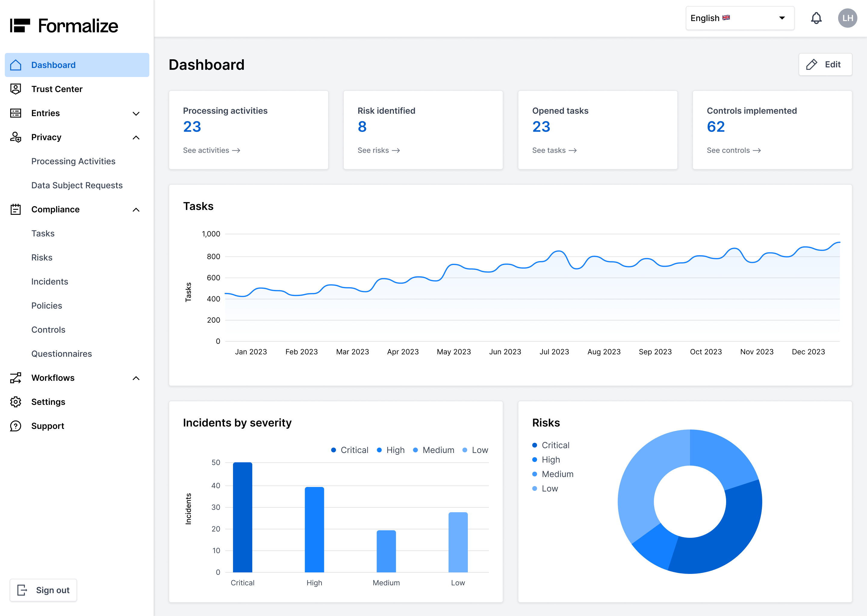The height and width of the screenshot is (616, 867).
Task: Select the Privacy person-shield icon
Action: 16,137
